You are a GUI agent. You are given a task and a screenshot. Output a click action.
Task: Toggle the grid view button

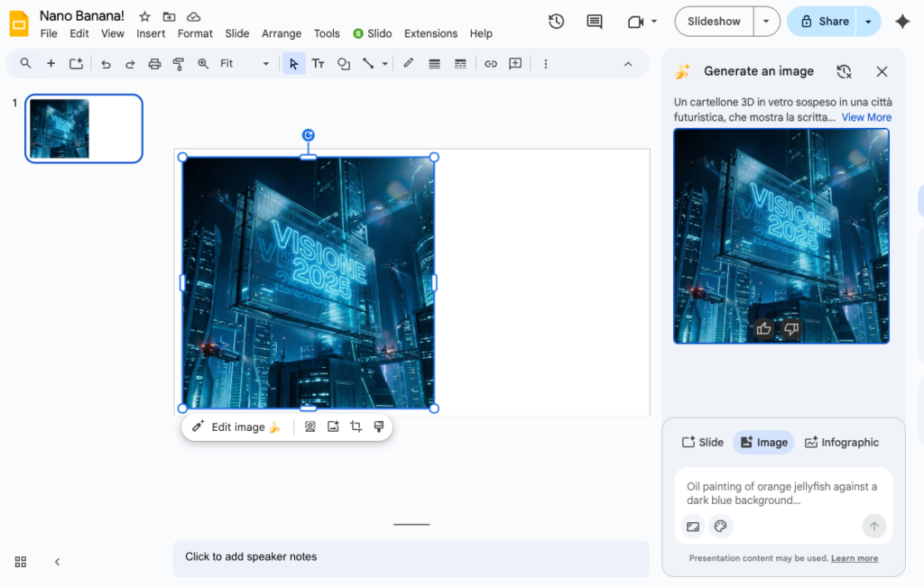point(21,562)
